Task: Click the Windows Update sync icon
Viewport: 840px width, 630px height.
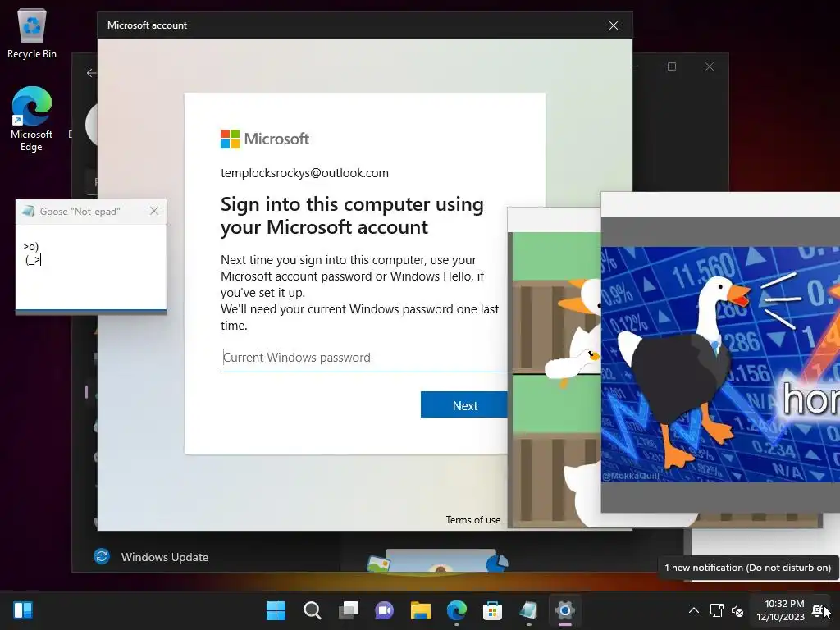Action: [x=102, y=557]
